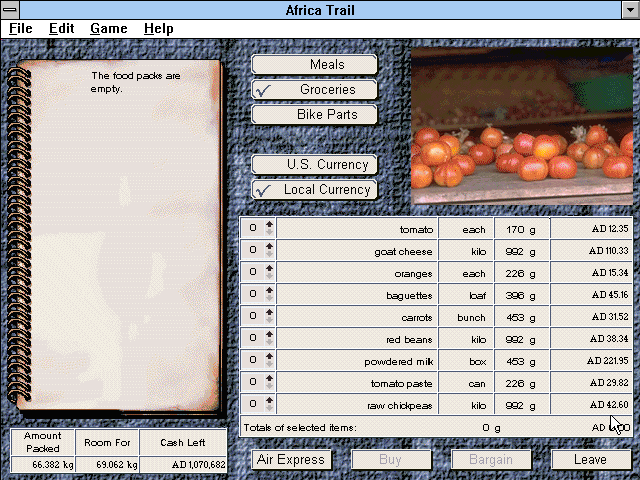The image size is (640, 480).
Task: Increase goat cheese quantity with up arrow
Action: click(x=269, y=246)
